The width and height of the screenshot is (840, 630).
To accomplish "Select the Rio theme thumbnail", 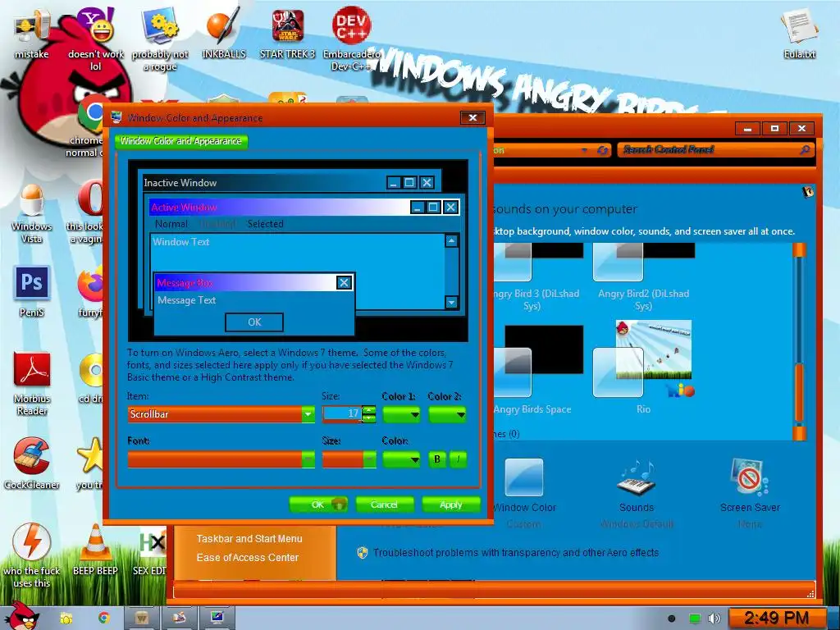I will click(x=643, y=367).
